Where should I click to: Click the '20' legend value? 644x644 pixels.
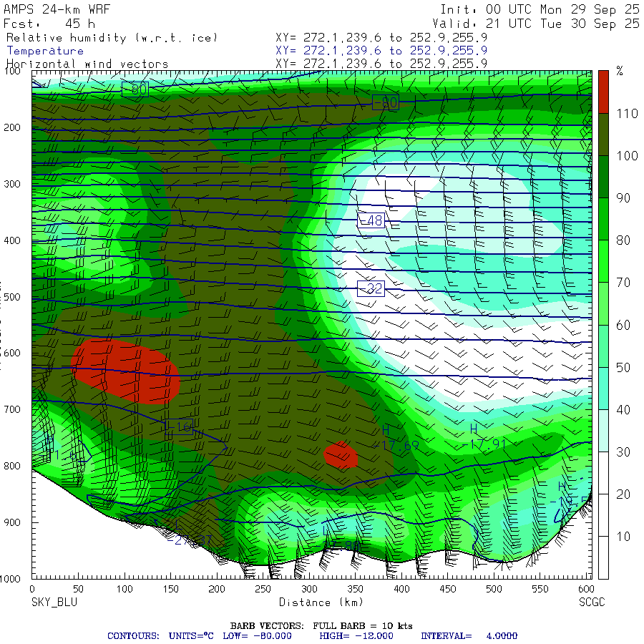pyautogui.click(x=623, y=494)
